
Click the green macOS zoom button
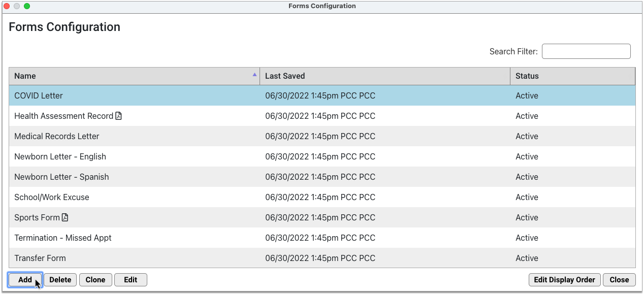pyautogui.click(x=27, y=6)
